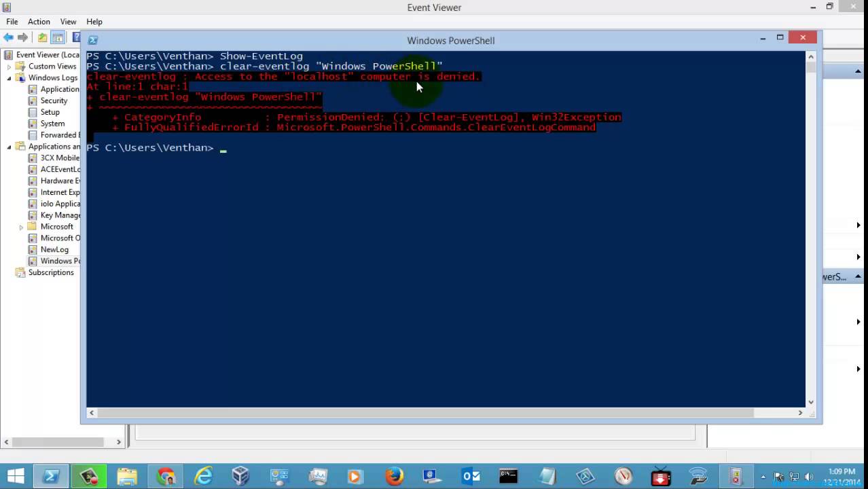Activate PowerShell icon on the taskbar
Image resolution: width=868 pixels, height=489 pixels.
coord(51,476)
